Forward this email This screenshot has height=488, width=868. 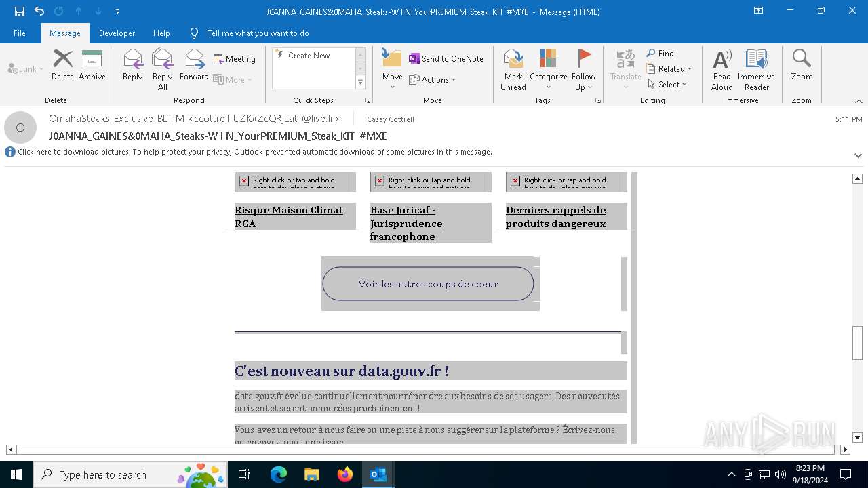[194, 65]
